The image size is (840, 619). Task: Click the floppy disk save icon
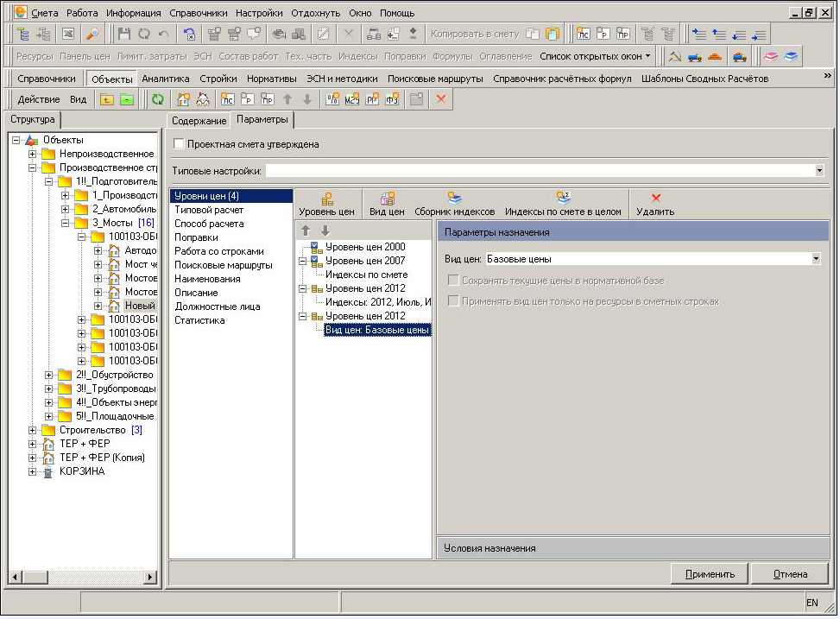pyautogui.click(x=124, y=35)
